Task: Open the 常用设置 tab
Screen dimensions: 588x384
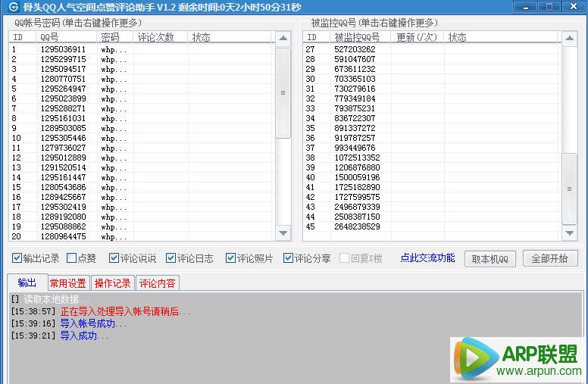Action: click(68, 283)
